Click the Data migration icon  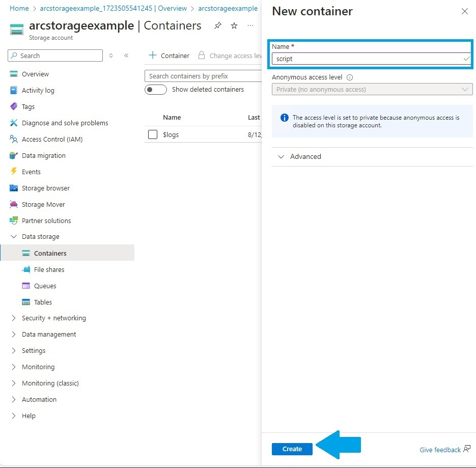pyautogui.click(x=14, y=155)
